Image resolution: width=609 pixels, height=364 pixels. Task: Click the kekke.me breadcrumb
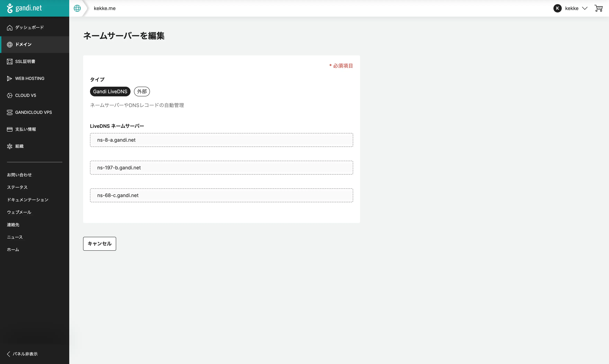[105, 8]
